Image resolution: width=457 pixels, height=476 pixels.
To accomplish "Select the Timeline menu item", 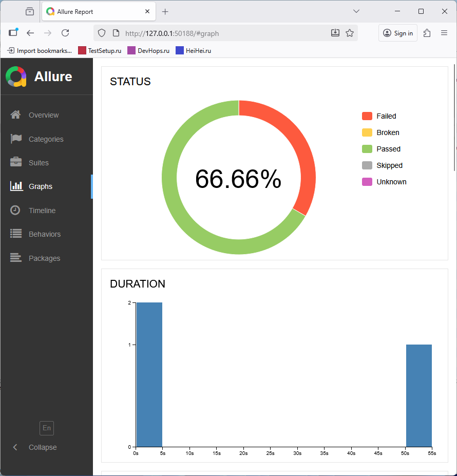I will 46,211.
